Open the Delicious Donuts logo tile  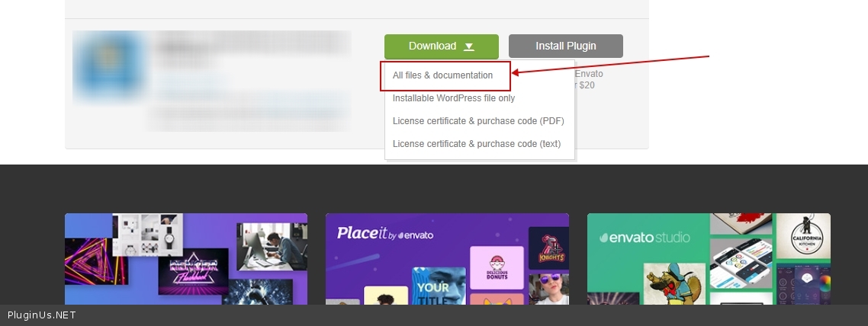(497, 267)
